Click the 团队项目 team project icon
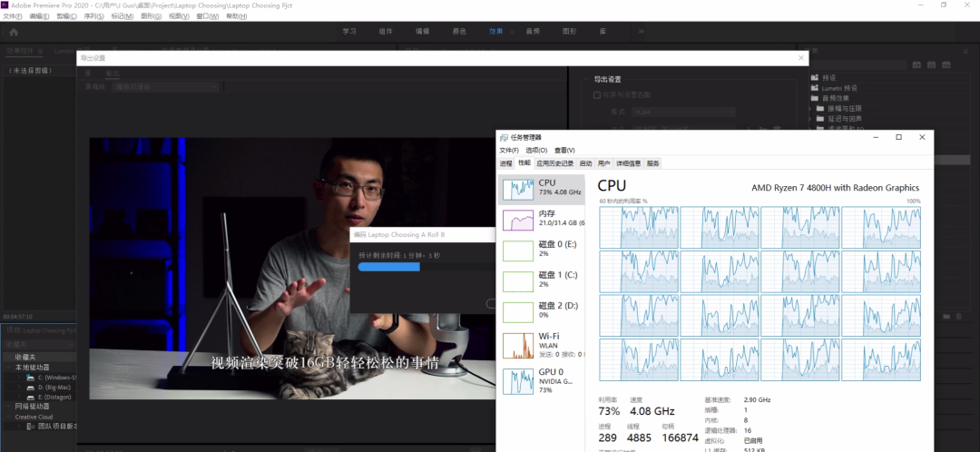 (x=31, y=427)
